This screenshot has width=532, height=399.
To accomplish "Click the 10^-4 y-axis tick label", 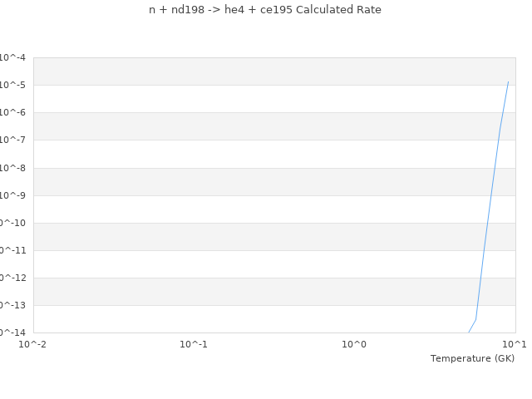I will pos(13,57).
